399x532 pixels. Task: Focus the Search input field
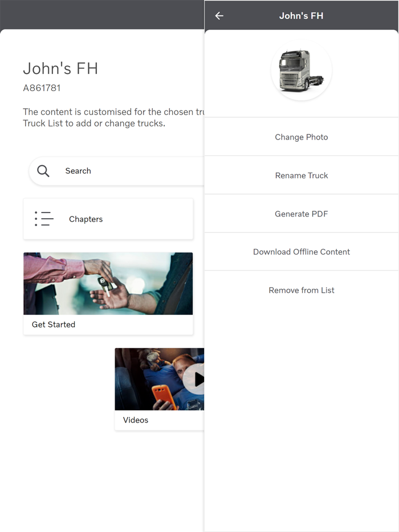point(117,171)
